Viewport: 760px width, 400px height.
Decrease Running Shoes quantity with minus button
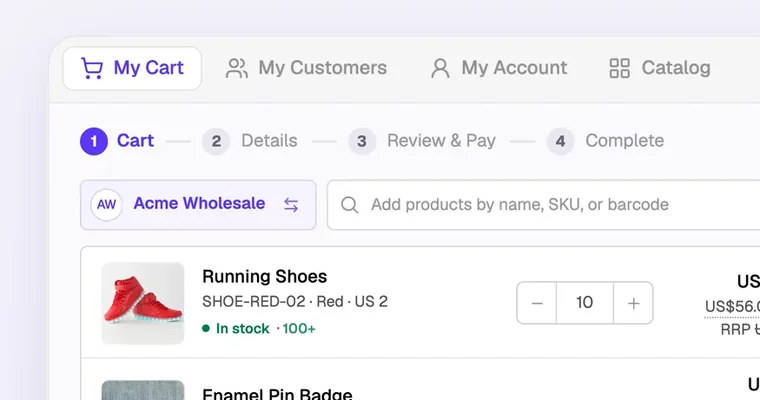pos(537,303)
